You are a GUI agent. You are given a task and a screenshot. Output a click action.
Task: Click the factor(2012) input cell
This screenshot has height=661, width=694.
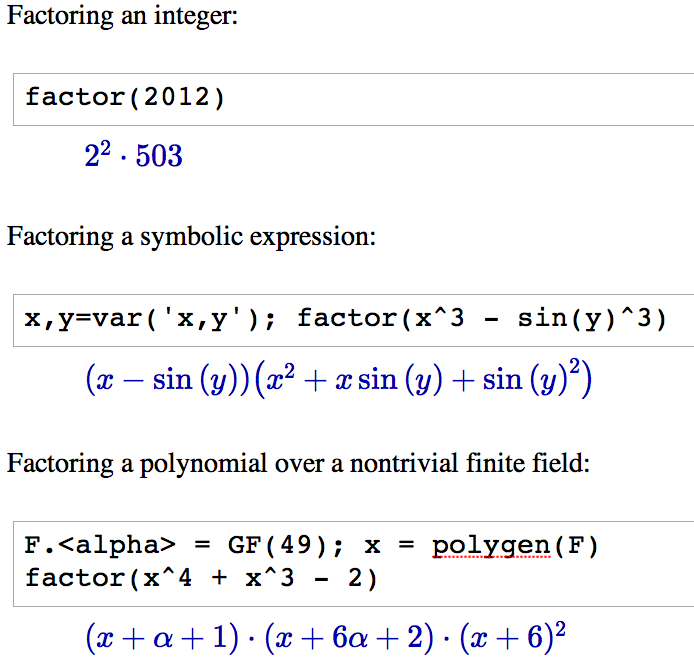tap(353, 99)
